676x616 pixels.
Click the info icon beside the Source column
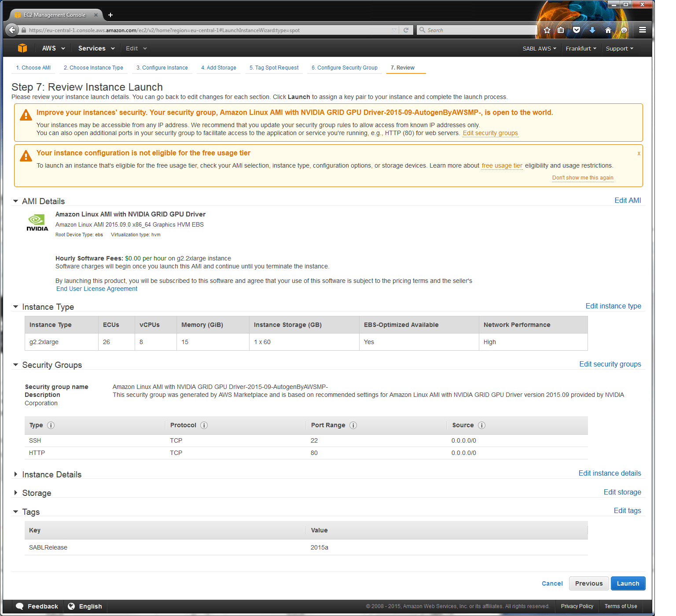pyautogui.click(x=481, y=425)
